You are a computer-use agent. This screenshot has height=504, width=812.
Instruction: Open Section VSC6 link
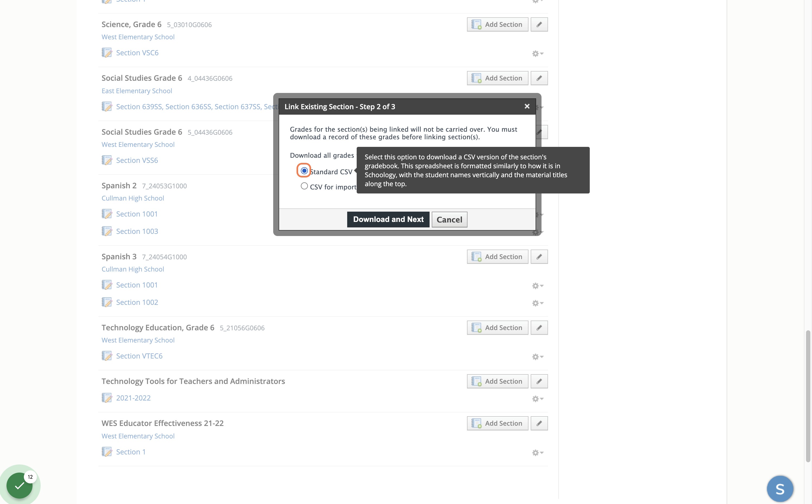coord(137,53)
